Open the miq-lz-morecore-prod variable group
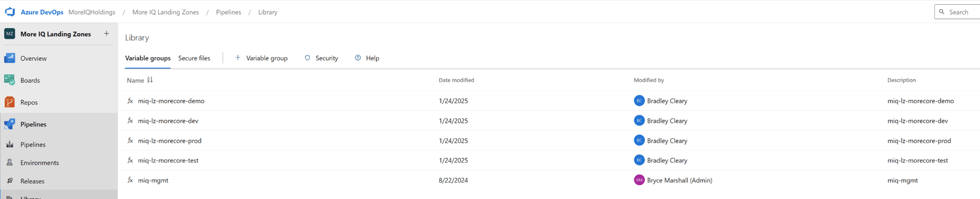The width and height of the screenshot is (980, 199). click(169, 141)
